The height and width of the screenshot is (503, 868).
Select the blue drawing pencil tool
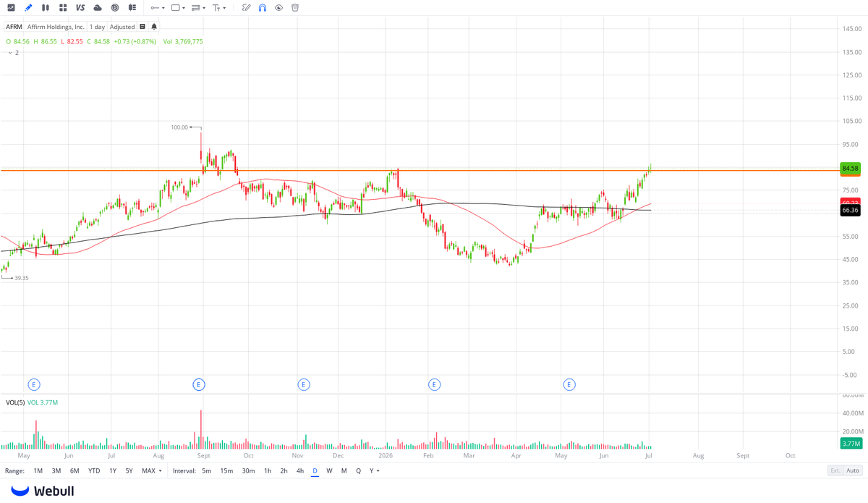(x=28, y=8)
